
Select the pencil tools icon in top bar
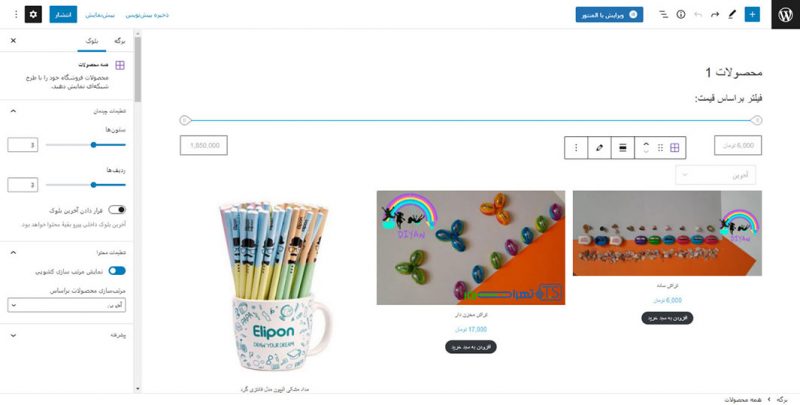coord(732,14)
